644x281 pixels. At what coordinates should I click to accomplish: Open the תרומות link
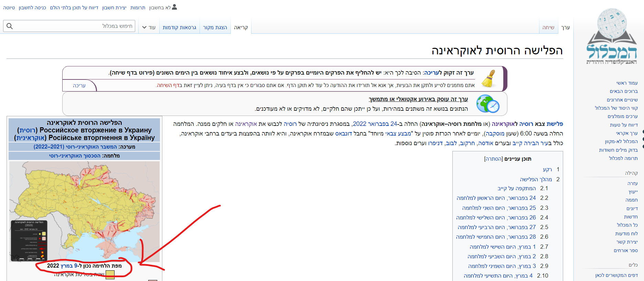(138, 8)
